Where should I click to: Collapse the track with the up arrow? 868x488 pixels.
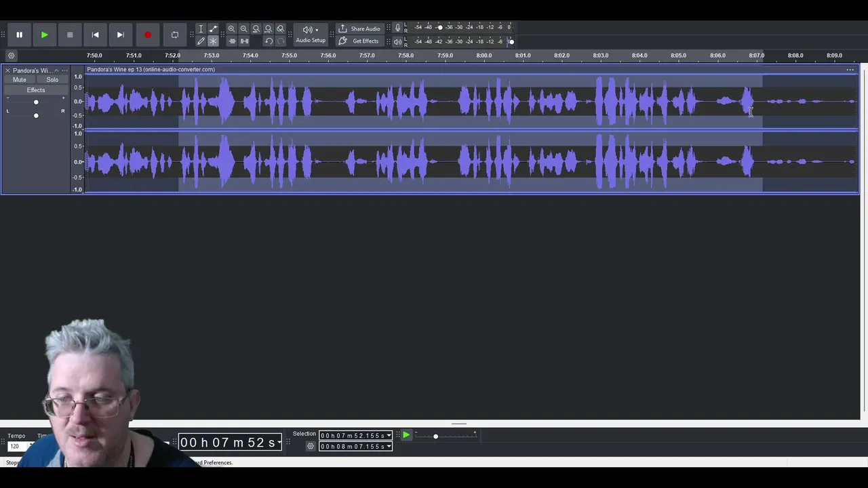tap(56, 70)
